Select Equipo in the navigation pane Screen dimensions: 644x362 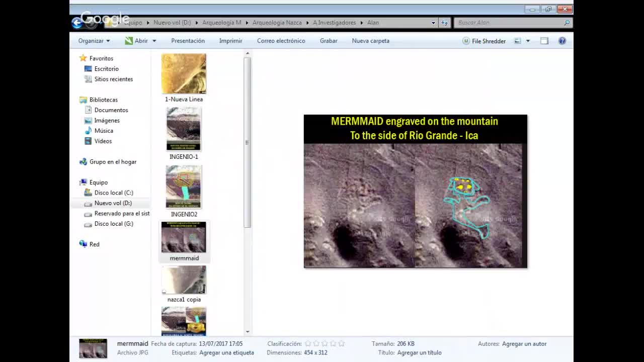coord(98,183)
